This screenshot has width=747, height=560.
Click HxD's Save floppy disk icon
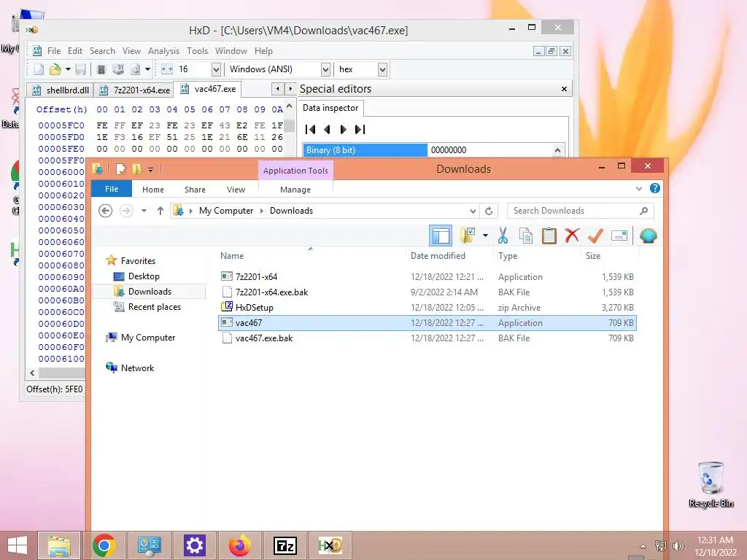pyautogui.click(x=80, y=69)
